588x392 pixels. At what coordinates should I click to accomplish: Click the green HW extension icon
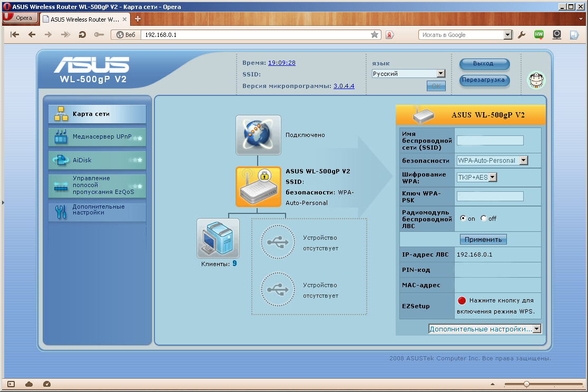[x=539, y=35]
